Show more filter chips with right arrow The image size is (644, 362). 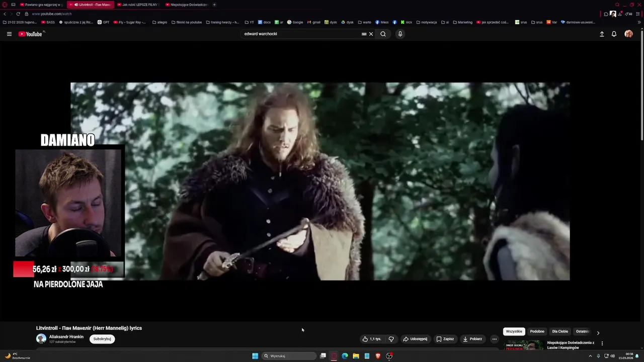(x=598, y=332)
